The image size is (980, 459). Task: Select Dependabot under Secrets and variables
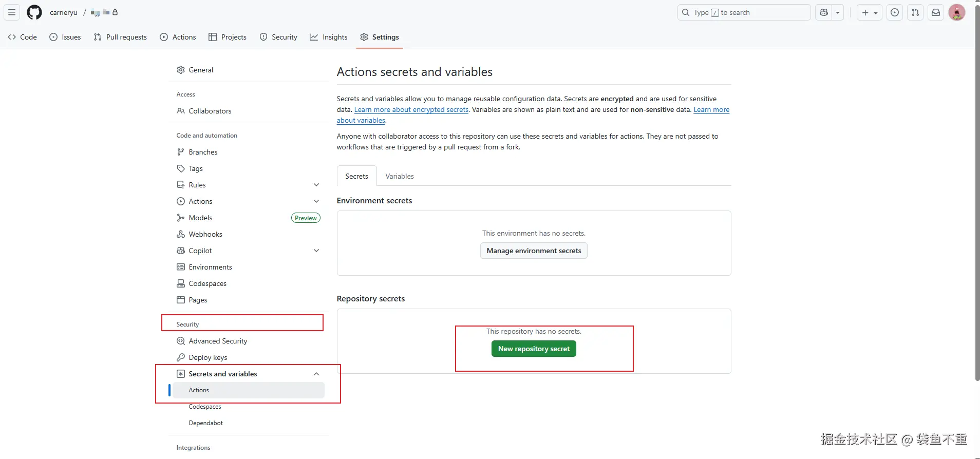(x=206, y=423)
